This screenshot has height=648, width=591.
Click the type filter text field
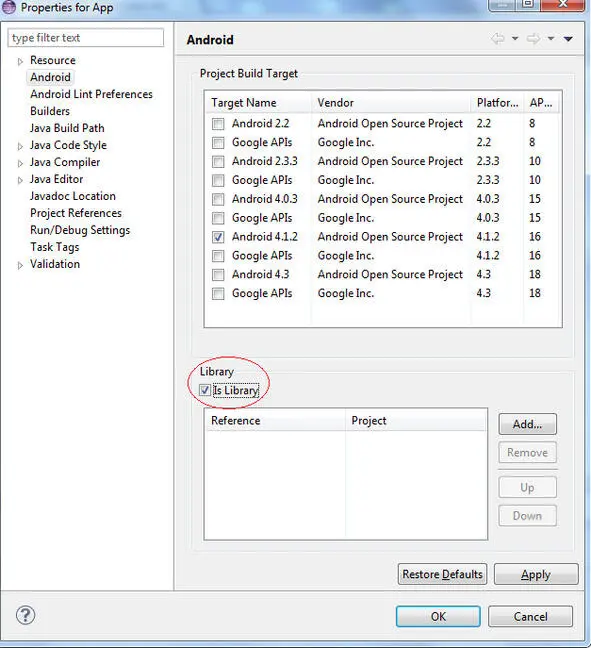[x=86, y=38]
